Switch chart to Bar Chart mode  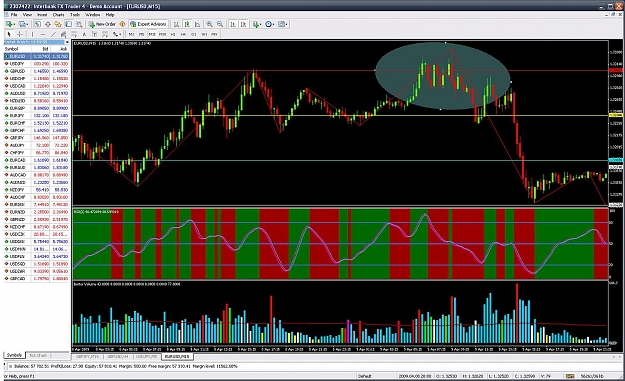pyautogui.click(x=176, y=24)
